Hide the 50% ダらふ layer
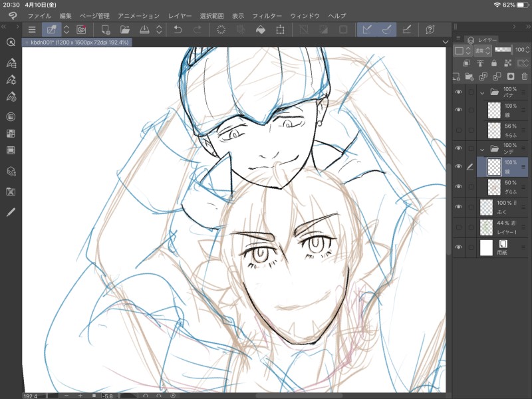532x399 pixels. coord(459,187)
